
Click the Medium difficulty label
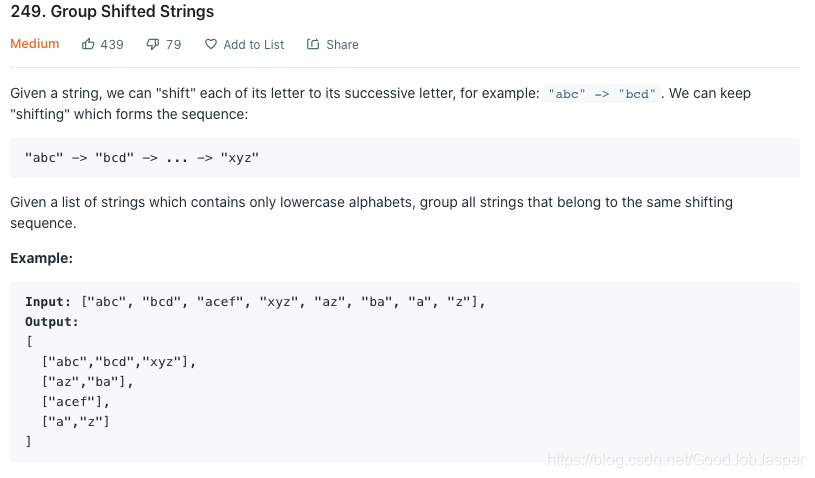(35, 44)
